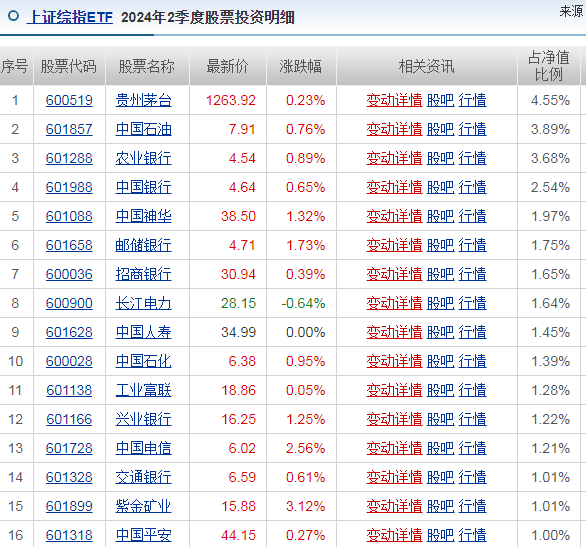Open 股吧 for 中国石油 row
The height and width of the screenshot is (547, 586).
tap(441, 129)
